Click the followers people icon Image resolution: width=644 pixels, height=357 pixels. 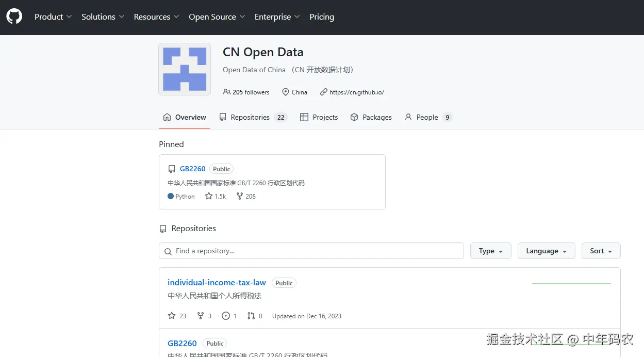[x=226, y=92]
